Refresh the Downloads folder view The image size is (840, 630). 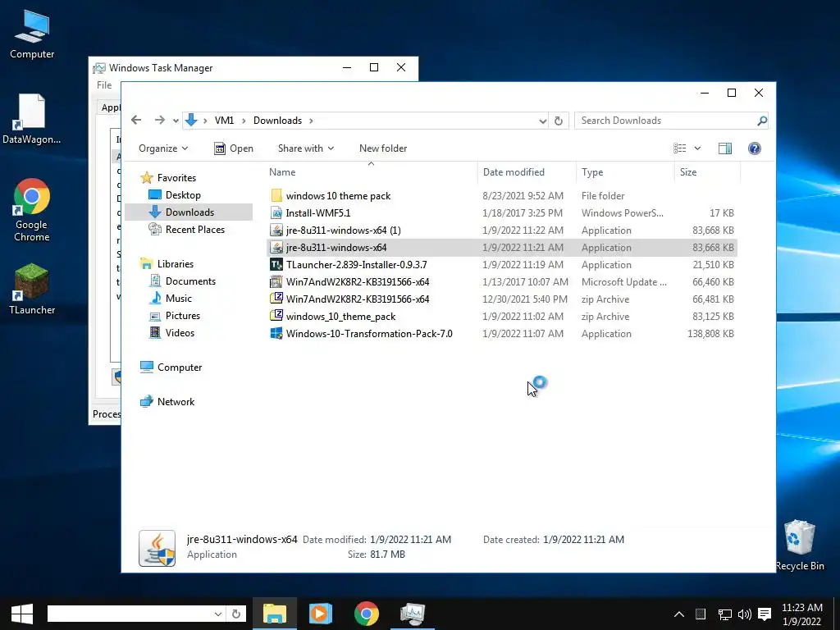click(x=558, y=121)
